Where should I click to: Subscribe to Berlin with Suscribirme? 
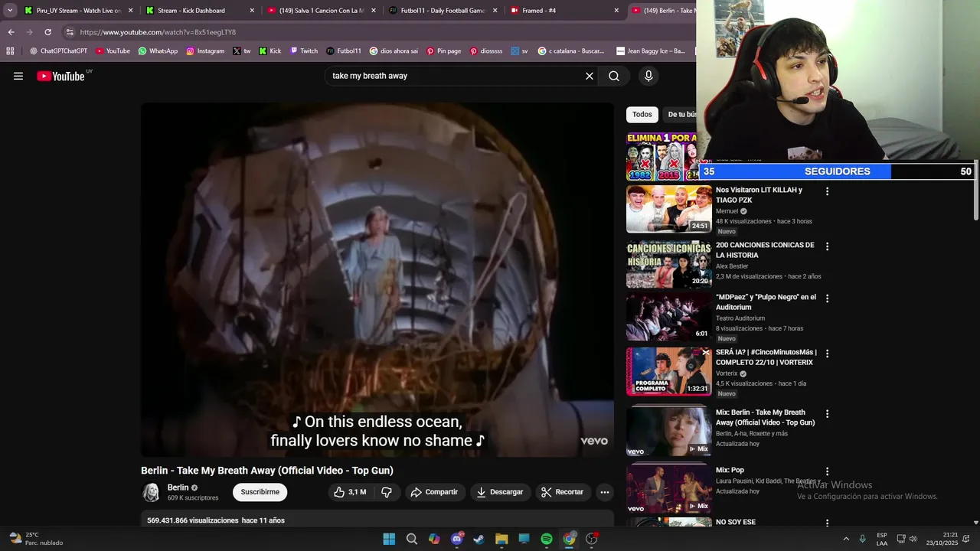(x=260, y=492)
